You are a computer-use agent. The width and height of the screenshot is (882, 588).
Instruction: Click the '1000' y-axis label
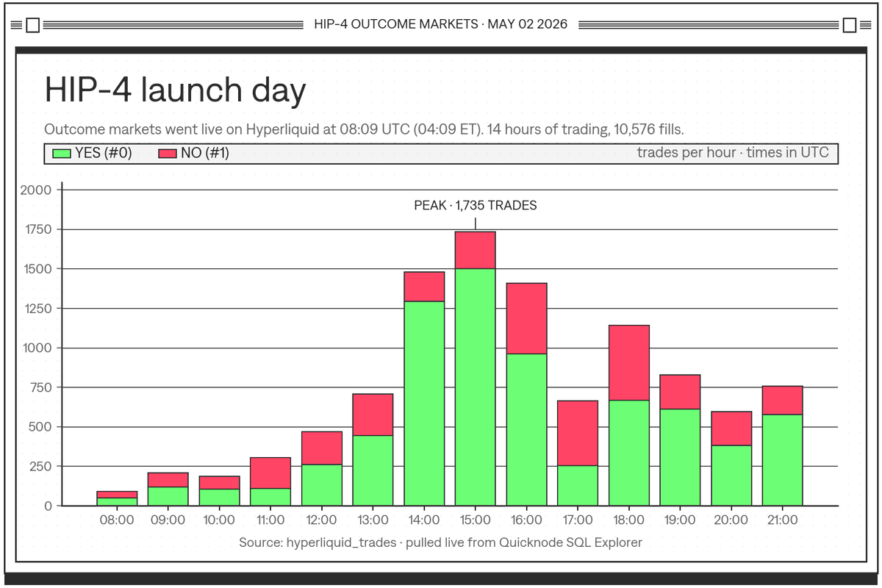(x=38, y=348)
